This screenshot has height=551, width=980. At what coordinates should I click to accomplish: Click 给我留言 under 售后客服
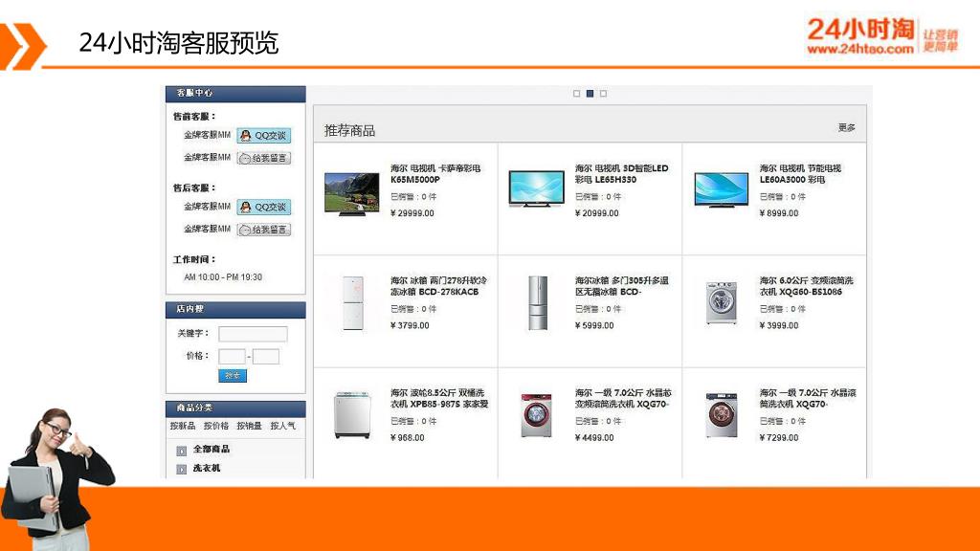point(264,230)
